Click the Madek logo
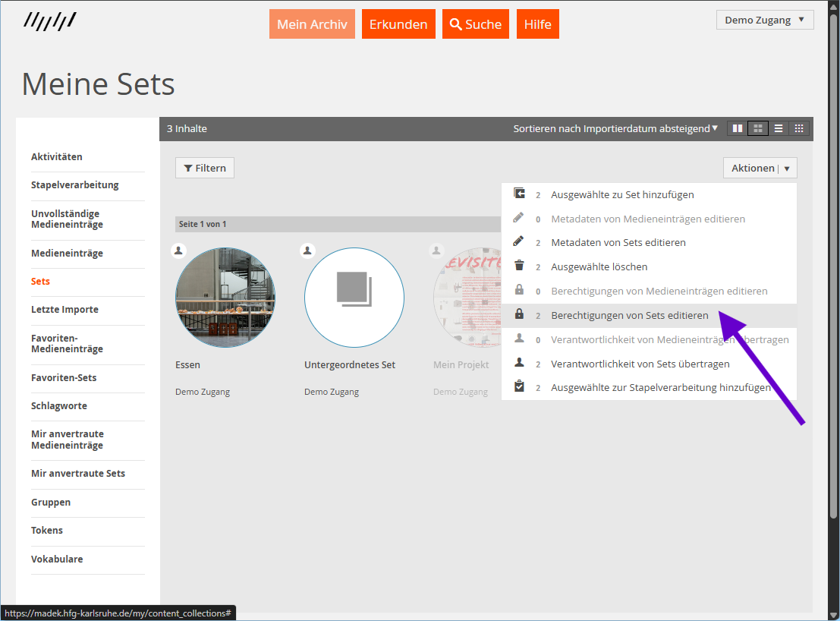The width and height of the screenshot is (840, 621). (49, 21)
